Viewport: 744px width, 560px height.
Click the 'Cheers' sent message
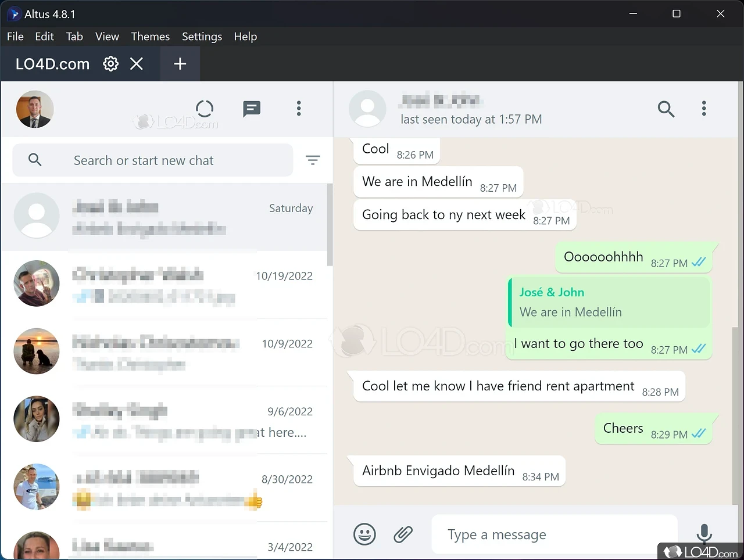[x=654, y=429]
